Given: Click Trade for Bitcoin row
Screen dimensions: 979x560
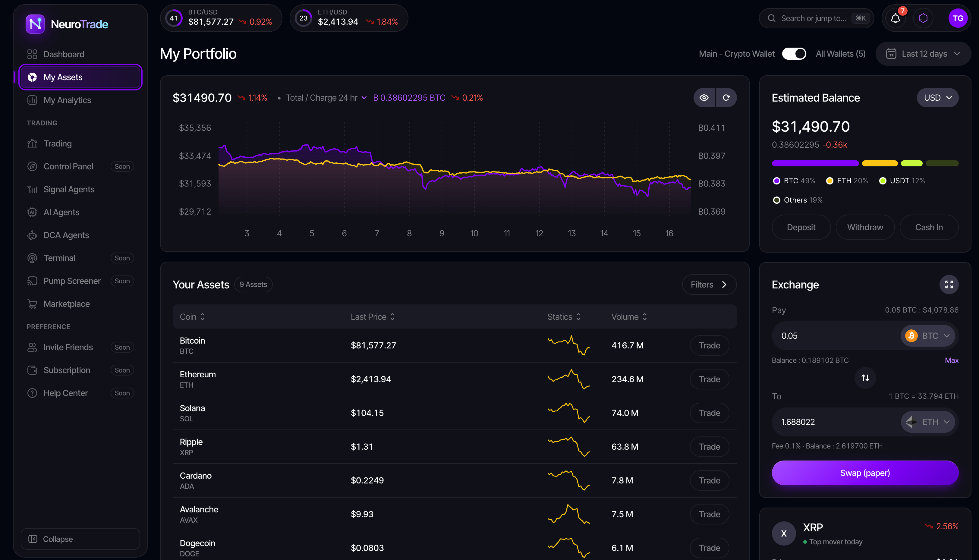Looking at the screenshot, I should tap(710, 345).
